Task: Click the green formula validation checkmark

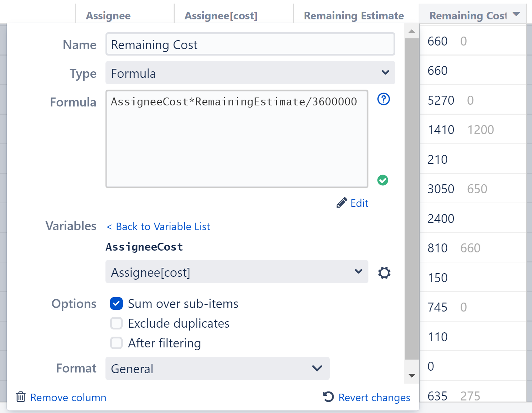Action: coord(382,181)
